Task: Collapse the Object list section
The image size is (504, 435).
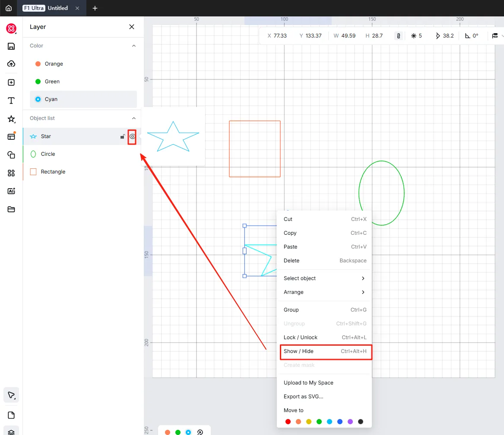Action: pos(134,118)
